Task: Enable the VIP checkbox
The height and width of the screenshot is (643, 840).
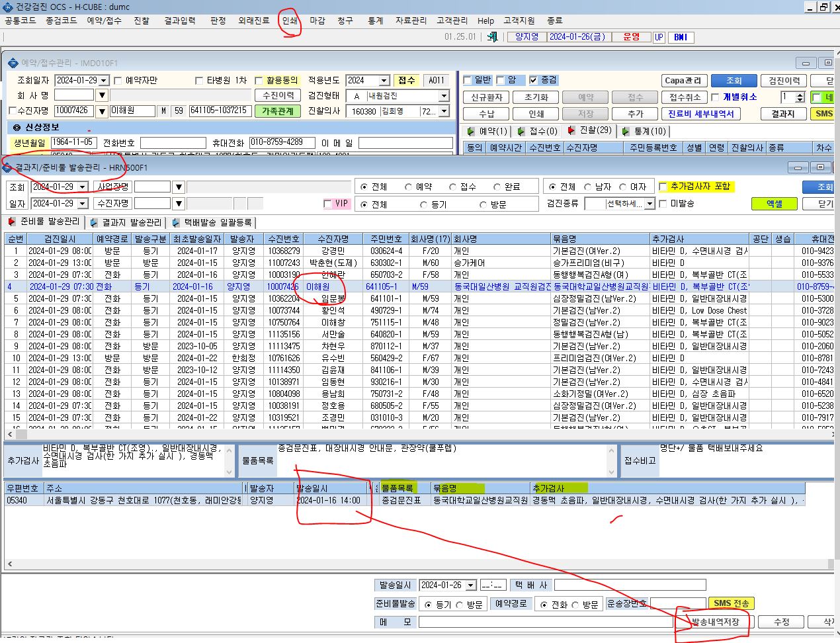Action: point(327,204)
